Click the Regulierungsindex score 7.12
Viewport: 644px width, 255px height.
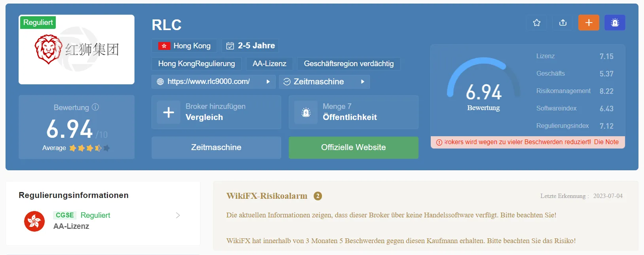[x=606, y=126]
